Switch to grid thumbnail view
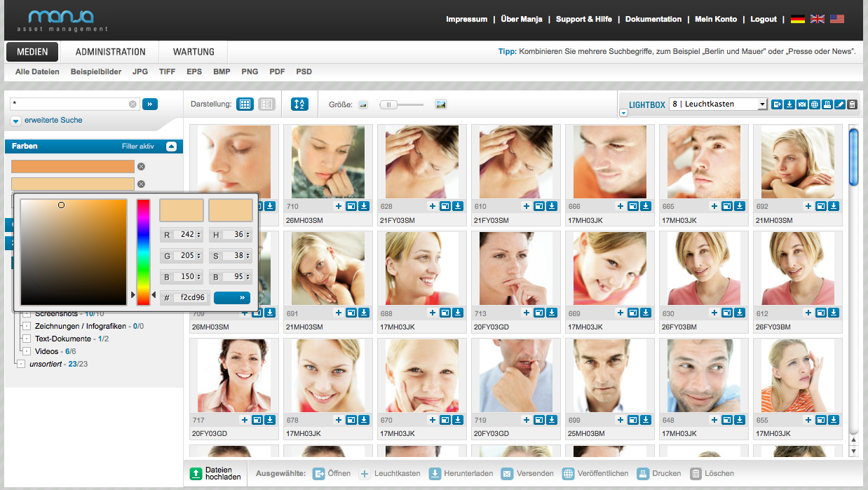This screenshot has height=490, width=868. coord(245,104)
